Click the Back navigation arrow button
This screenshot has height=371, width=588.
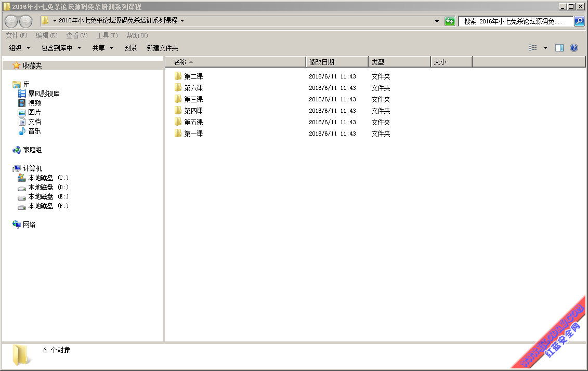click(11, 21)
